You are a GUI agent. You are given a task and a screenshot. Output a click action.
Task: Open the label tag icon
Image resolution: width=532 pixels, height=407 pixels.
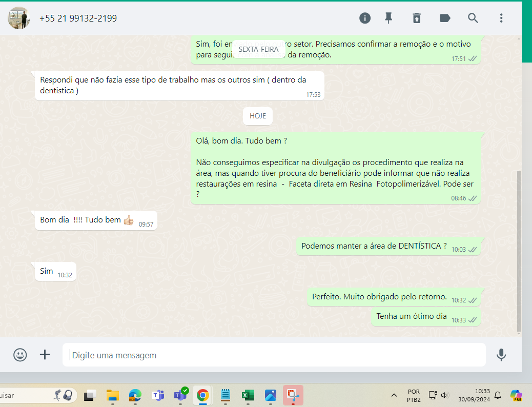445,18
